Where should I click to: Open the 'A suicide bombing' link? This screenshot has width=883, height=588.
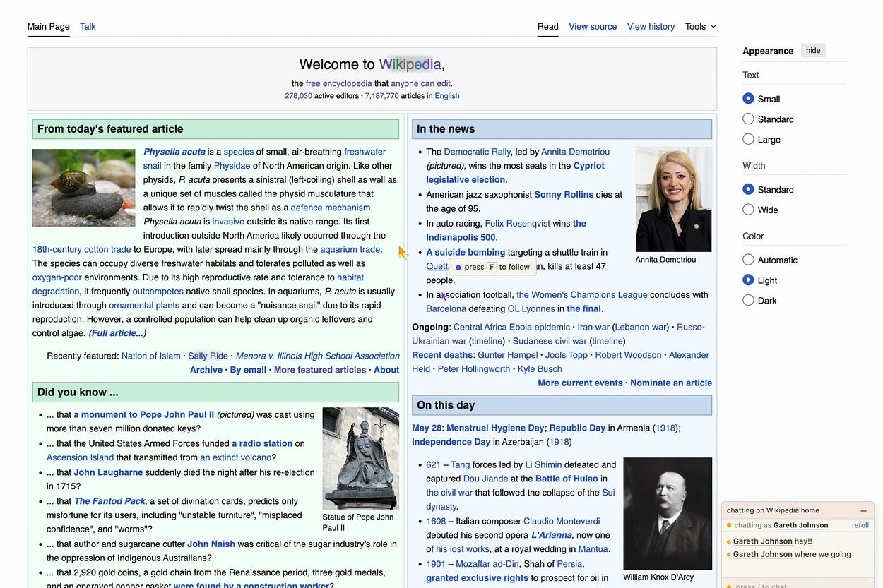click(x=466, y=252)
